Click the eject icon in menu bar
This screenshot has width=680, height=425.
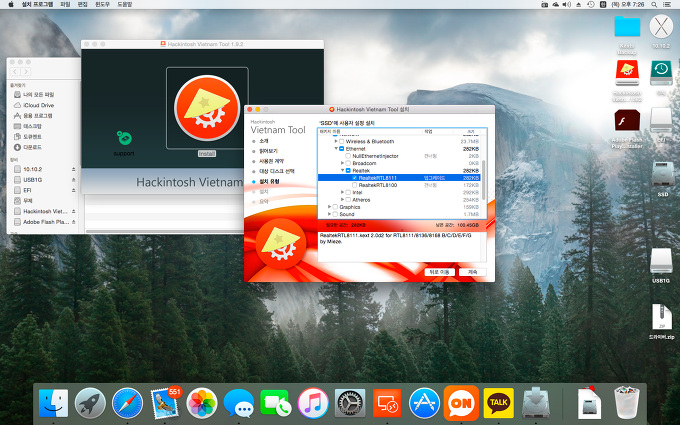click(579, 4)
